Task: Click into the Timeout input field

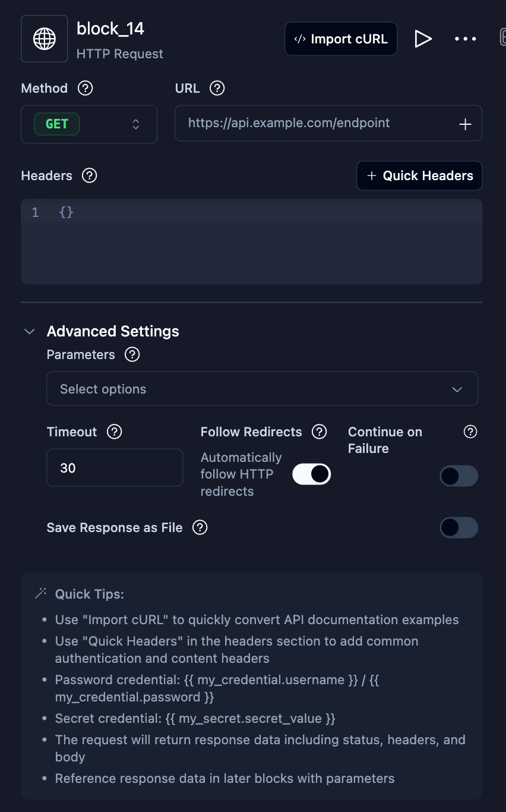Action: [x=115, y=468]
